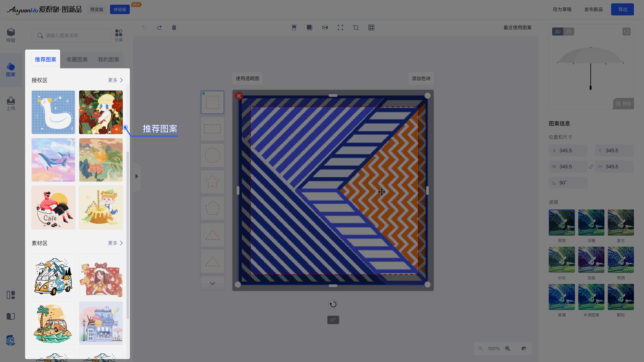Viewport: 644px width, 362px height.
Task: Click the grid tile layout icon
Action: [371, 27]
